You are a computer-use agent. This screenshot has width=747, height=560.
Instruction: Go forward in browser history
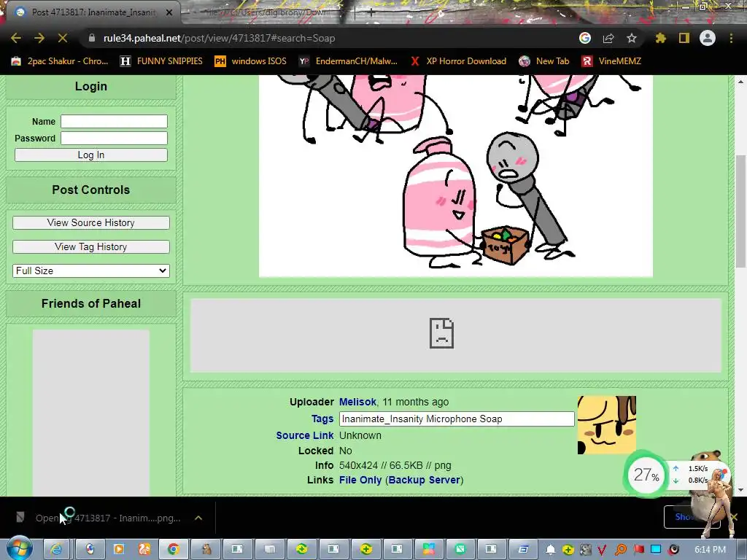[x=39, y=38]
